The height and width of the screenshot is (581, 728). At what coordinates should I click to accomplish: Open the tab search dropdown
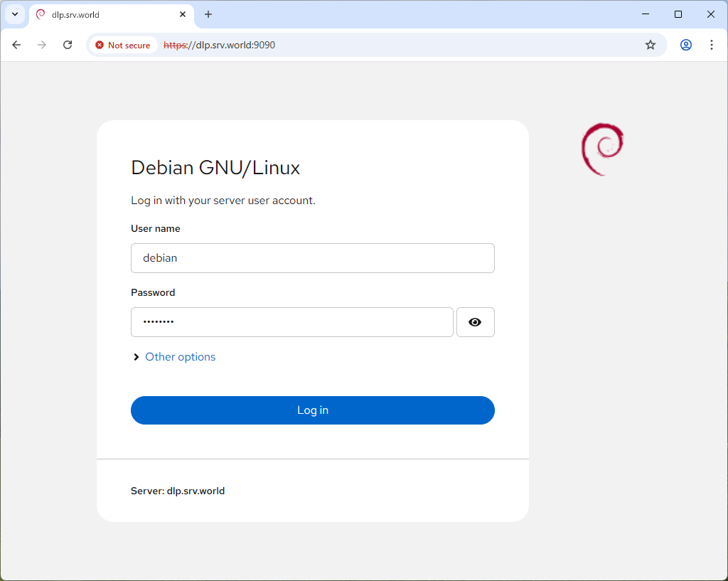(14, 14)
